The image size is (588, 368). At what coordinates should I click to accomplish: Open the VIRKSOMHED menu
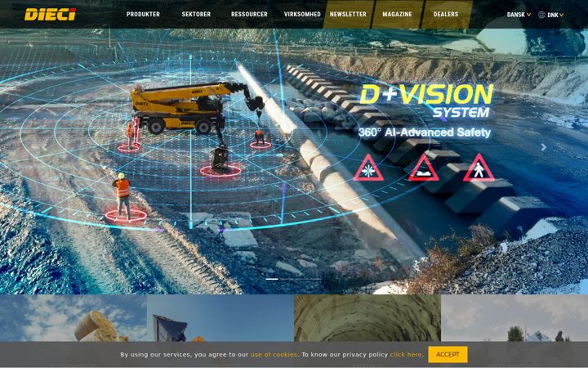pos(302,14)
